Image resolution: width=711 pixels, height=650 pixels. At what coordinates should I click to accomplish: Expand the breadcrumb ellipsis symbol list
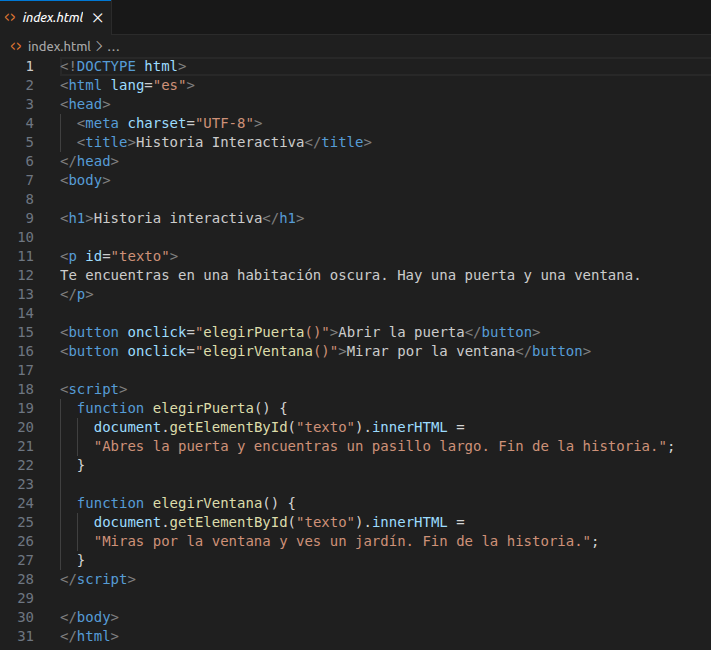pyautogui.click(x=113, y=46)
